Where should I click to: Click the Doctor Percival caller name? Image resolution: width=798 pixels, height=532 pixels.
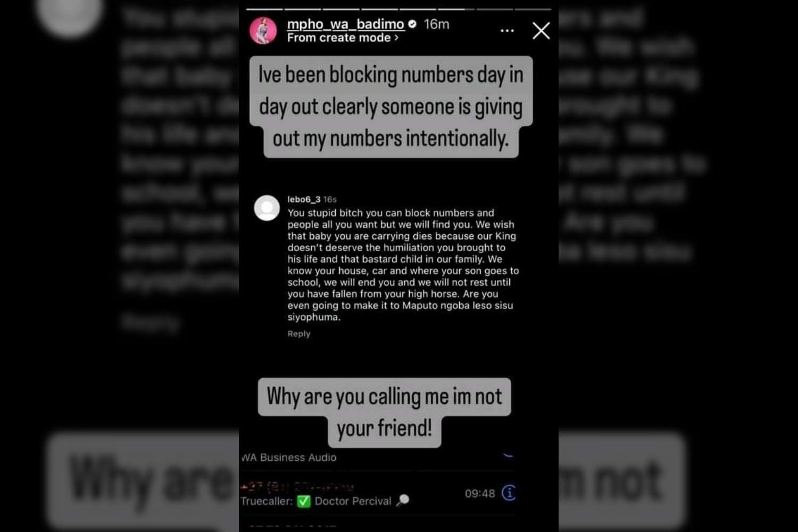point(353,501)
